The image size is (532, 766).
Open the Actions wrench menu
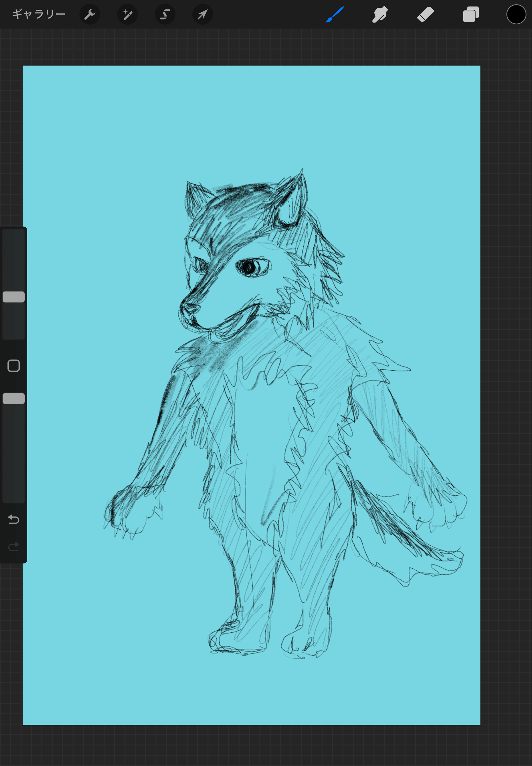(90, 14)
